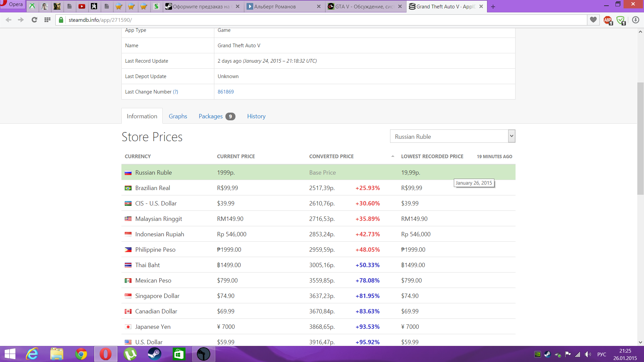Viewport: 644px width, 362px height.
Task: Open Steam from taskbar
Action: (x=154, y=354)
